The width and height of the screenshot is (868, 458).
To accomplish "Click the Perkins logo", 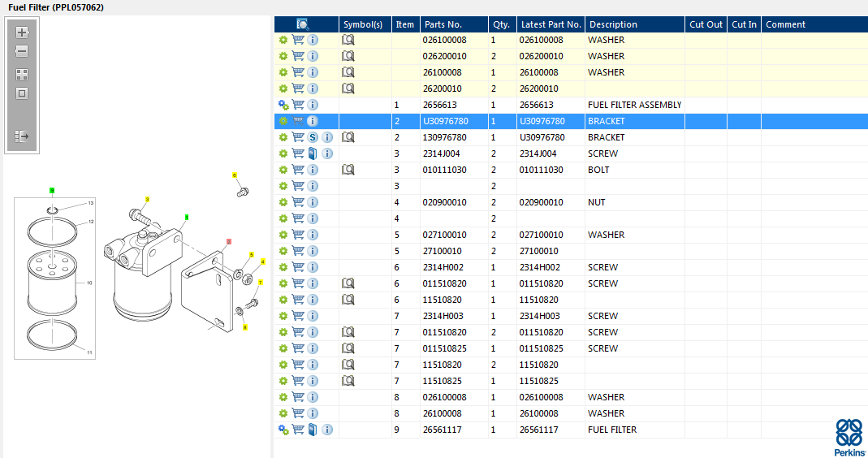I will (850, 438).
